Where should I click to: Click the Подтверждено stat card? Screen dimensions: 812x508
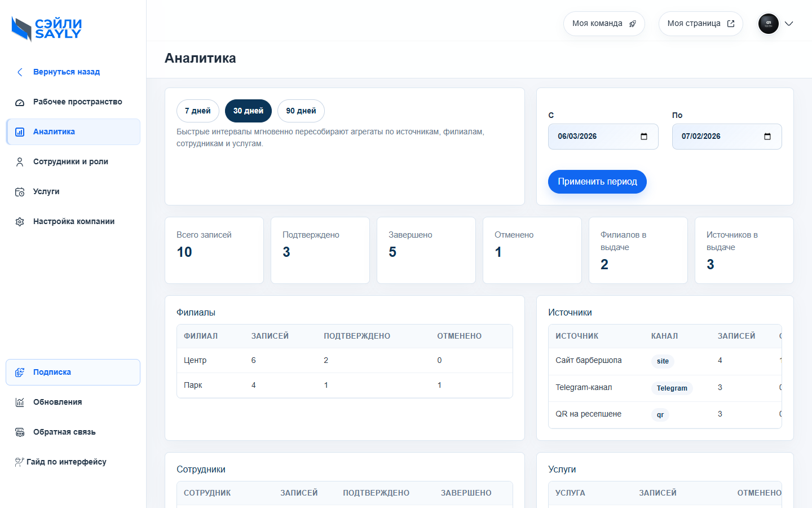coord(320,251)
